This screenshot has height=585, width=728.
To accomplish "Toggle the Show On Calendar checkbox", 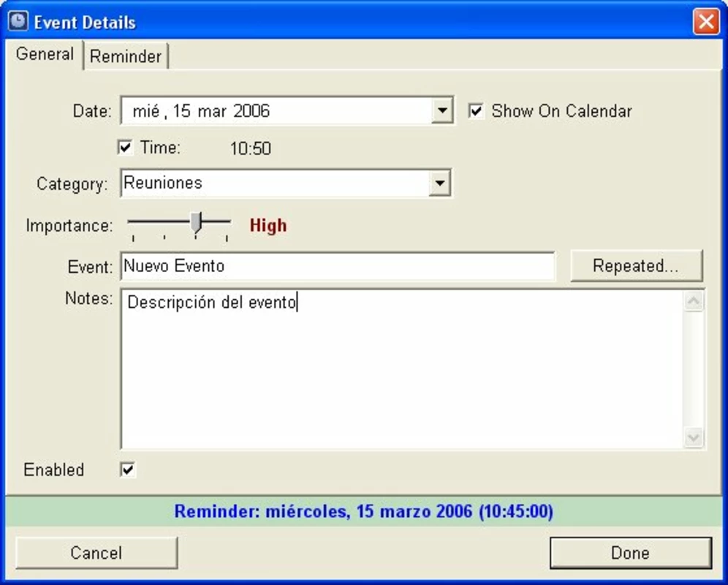I will pyautogui.click(x=476, y=110).
